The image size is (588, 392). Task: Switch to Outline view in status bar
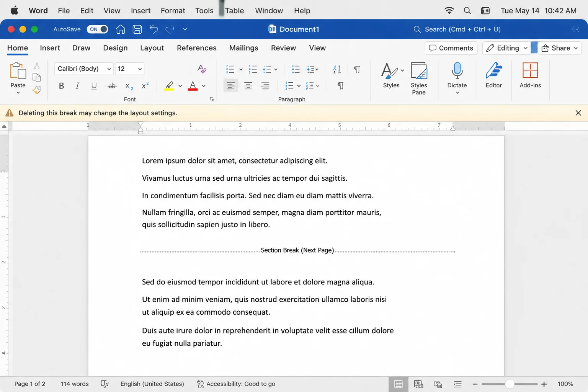[457, 384]
